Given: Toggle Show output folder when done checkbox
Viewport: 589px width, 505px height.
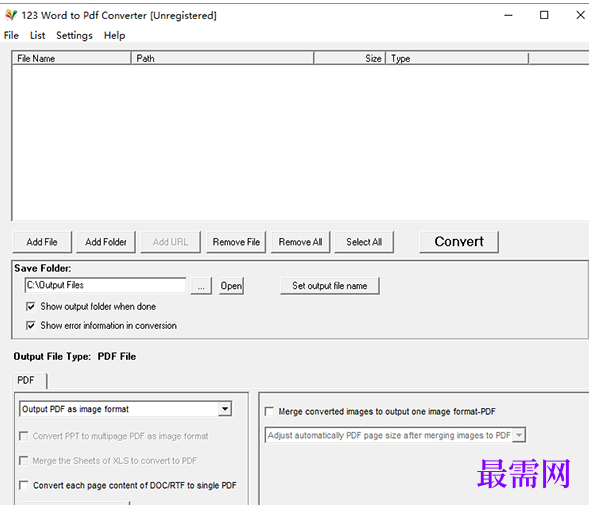Looking at the screenshot, I should [31, 306].
